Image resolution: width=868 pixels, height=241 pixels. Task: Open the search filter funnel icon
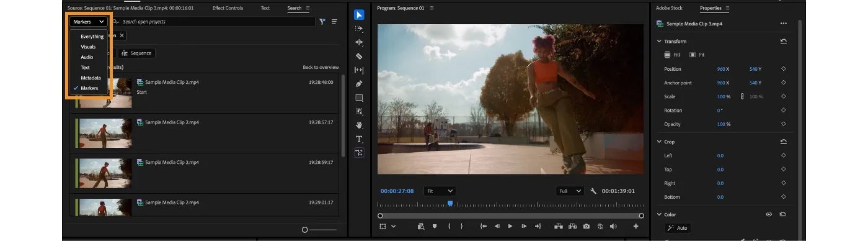[x=322, y=22]
